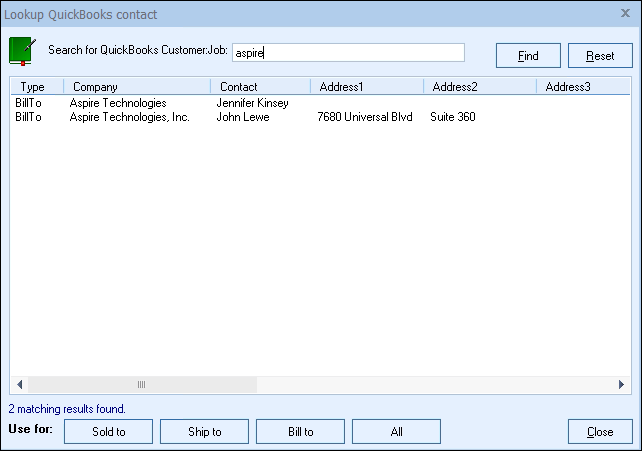642x451 pixels.
Task: Click the green QuickBooks book icon
Action: (22, 50)
